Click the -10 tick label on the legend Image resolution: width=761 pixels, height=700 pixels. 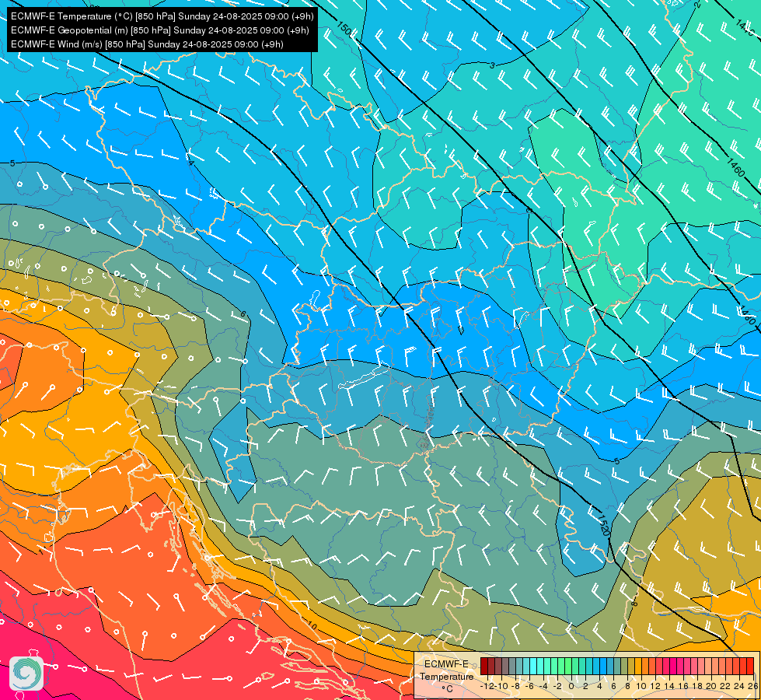coord(502,686)
